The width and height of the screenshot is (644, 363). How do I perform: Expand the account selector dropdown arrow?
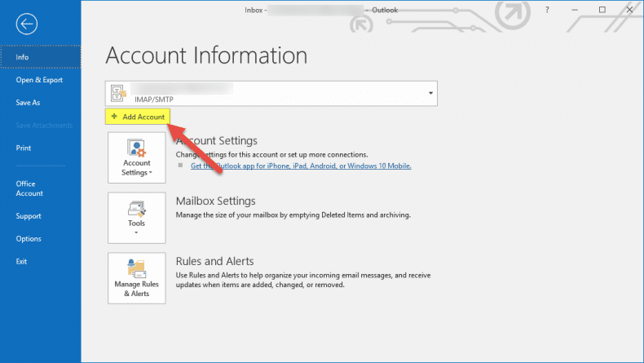[x=430, y=93]
